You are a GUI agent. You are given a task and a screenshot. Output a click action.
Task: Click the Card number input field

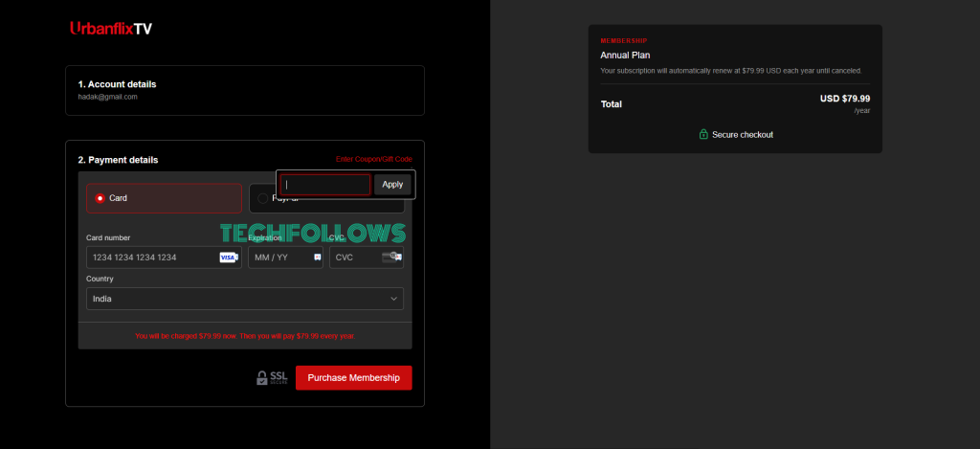coord(164,257)
